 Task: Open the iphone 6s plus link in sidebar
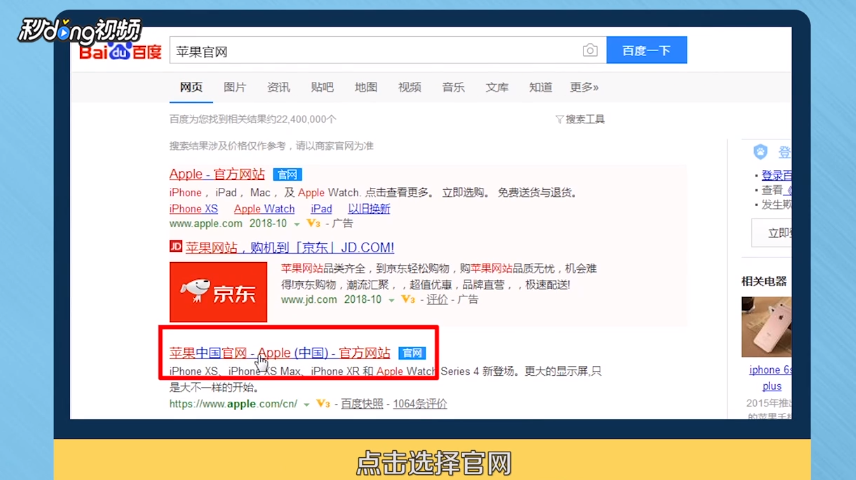point(771,378)
